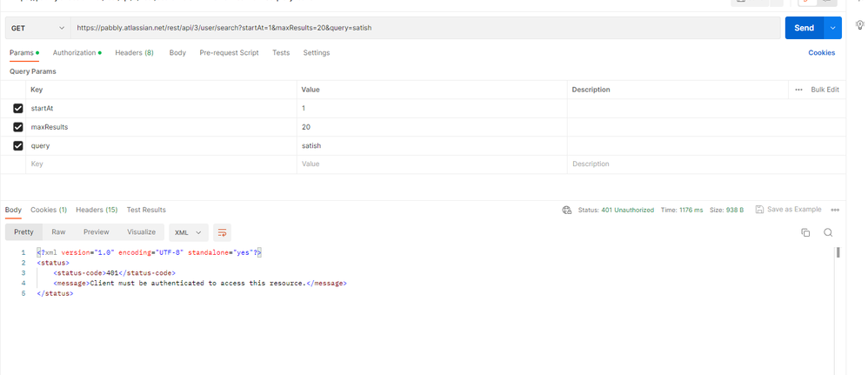Open the Test Results tab

pos(146,210)
